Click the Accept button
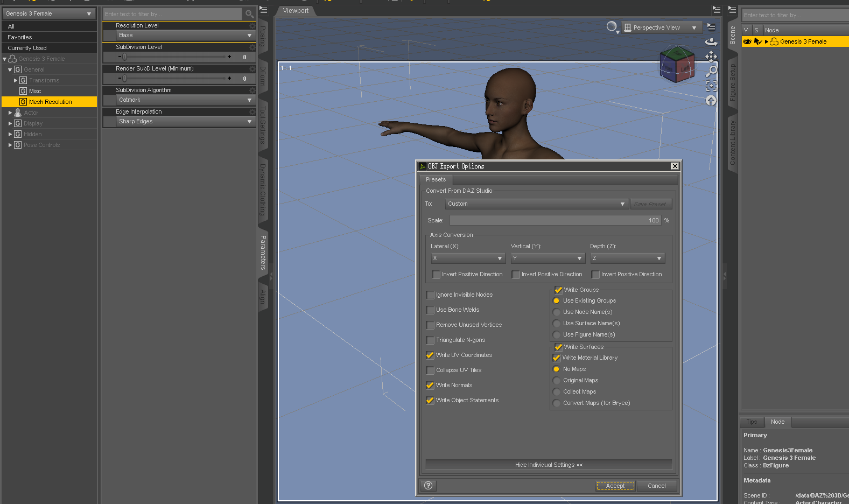Screen dimensions: 849x504 click(615, 486)
